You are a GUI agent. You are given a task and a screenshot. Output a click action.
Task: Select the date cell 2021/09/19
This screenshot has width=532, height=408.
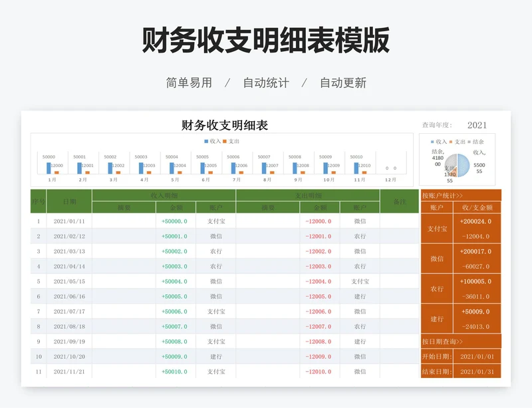point(69,341)
